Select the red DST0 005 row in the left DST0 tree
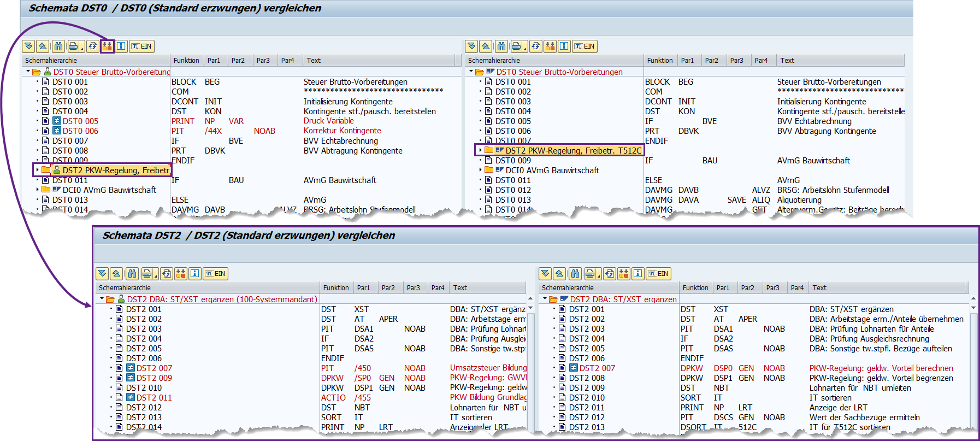This screenshot has height=441, width=980. tap(80, 121)
